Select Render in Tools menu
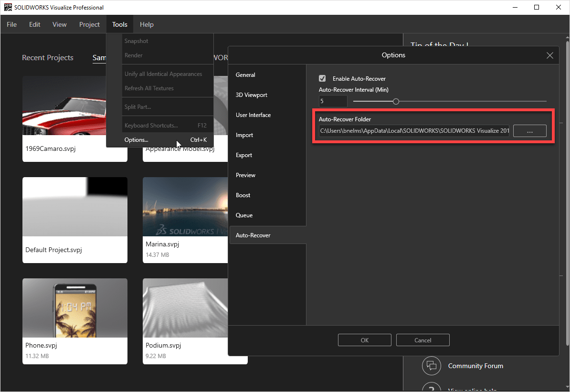 [x=160, y=55]
